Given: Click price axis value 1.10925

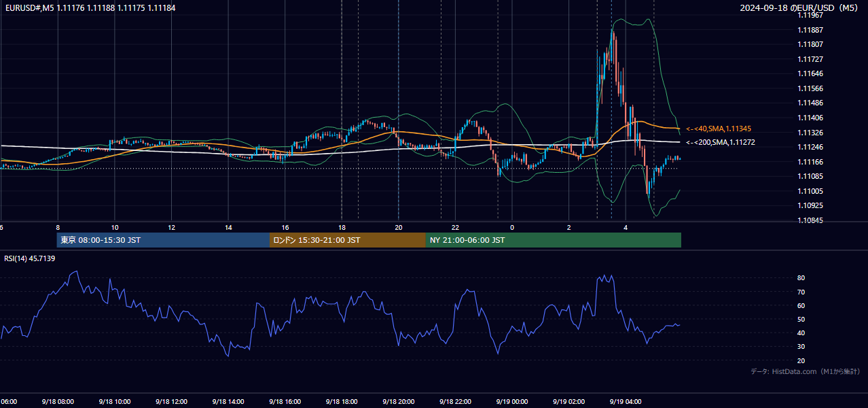Looking at the screenshot, I should (810, 205).
